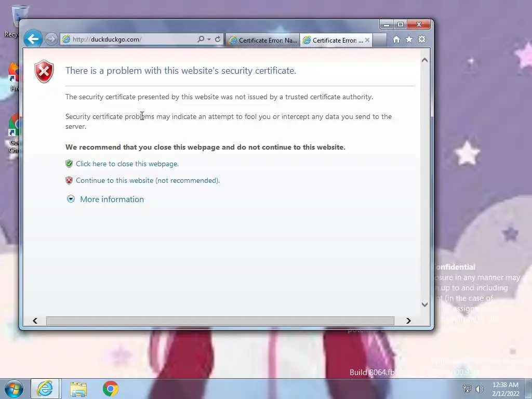The width and height of the screenshot is (532, 399).
Task: Close the Internet Explorer window
Action: pyautogui.click(x=419, y=25)
